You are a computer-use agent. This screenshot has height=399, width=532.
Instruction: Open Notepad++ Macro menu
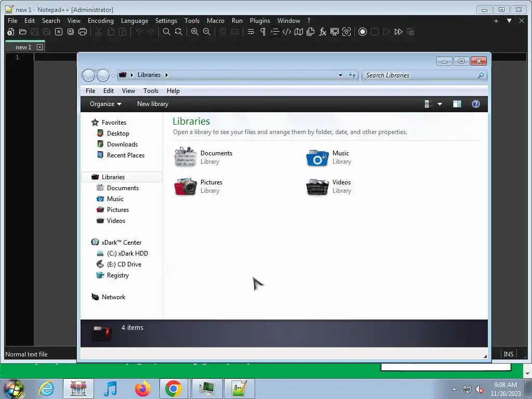click(x=216, y=21)
